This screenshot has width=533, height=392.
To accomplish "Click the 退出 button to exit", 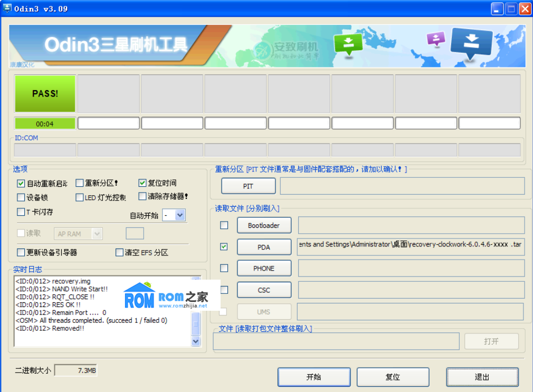I will 481,377.
